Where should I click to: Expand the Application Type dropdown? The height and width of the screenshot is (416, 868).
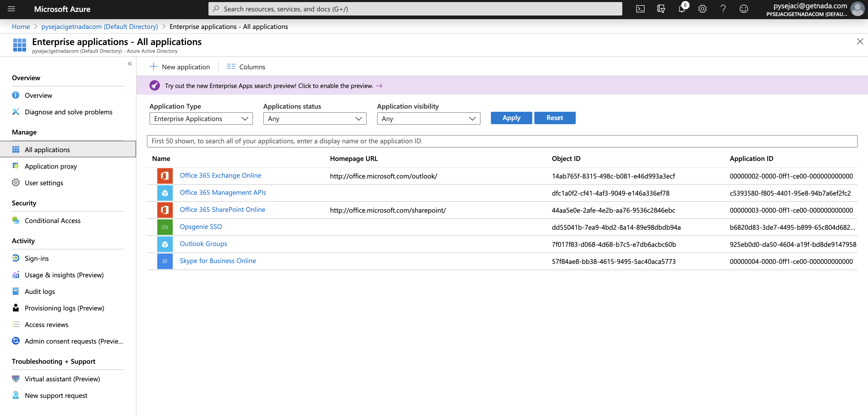click(201, 119)
